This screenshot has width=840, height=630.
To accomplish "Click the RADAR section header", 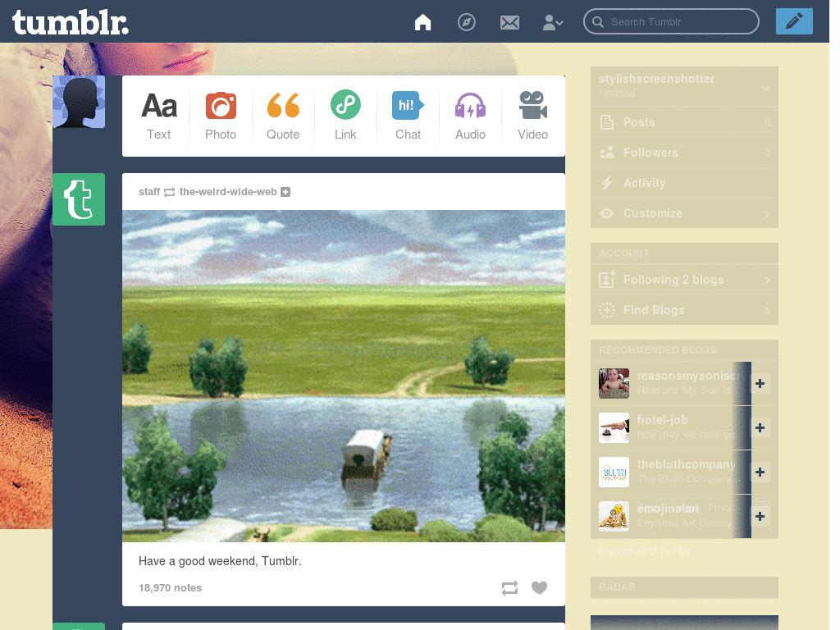I will tap(684, 587).
